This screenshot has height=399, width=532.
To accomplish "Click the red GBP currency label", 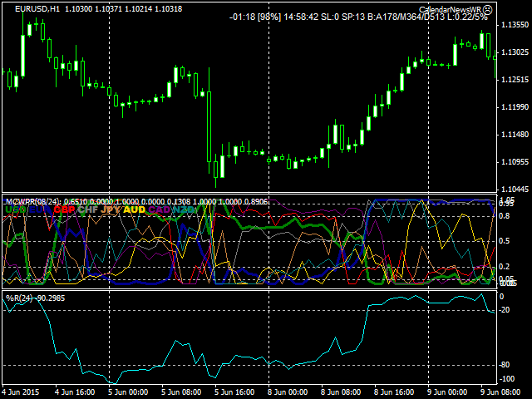I will 64,209.
